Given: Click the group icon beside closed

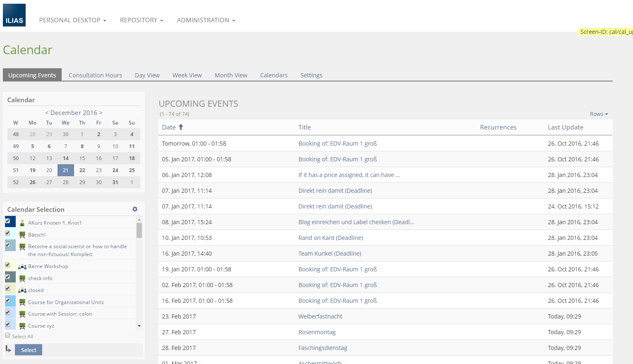Looking at the screenshot, I should (x=22, y=290).
